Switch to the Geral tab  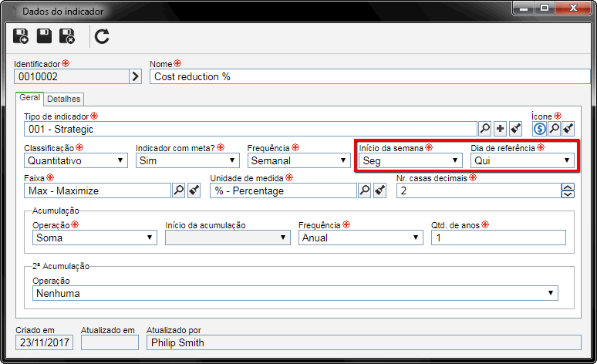pos(30,98)
